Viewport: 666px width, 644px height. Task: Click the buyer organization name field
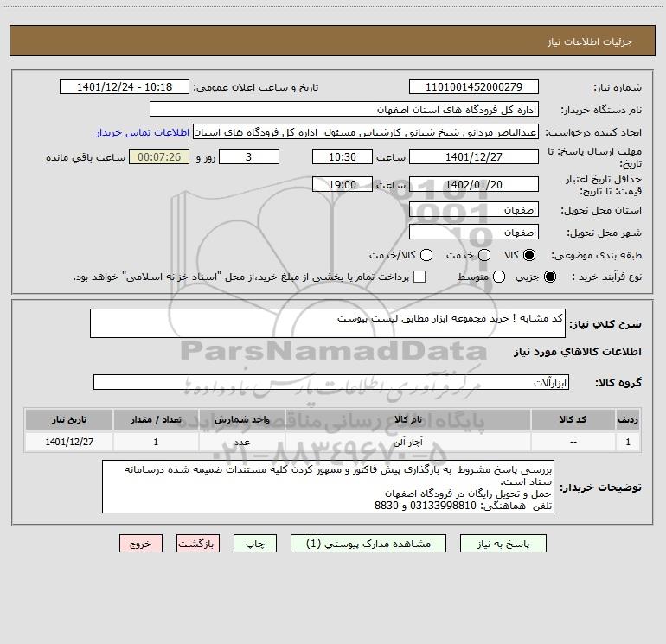point(344,109)
